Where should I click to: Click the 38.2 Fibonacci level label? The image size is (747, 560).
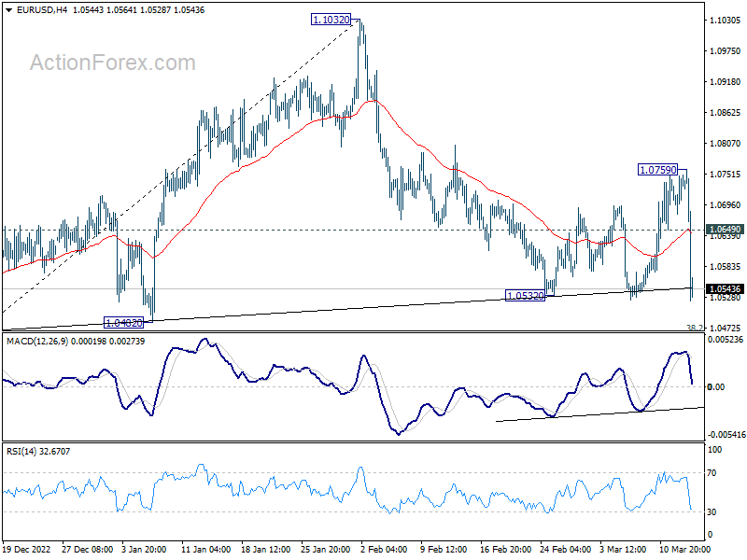(695, 328)
